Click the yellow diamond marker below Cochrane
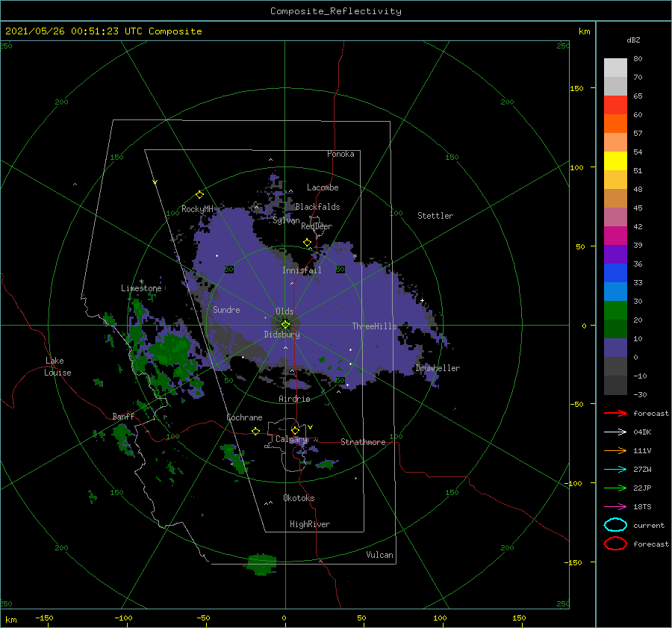 click(255, 431)
